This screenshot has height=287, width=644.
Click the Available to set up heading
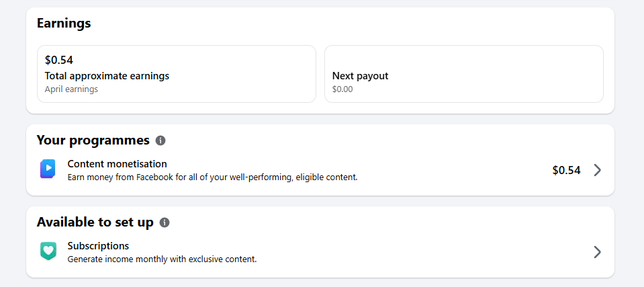(x=95, y=222)
